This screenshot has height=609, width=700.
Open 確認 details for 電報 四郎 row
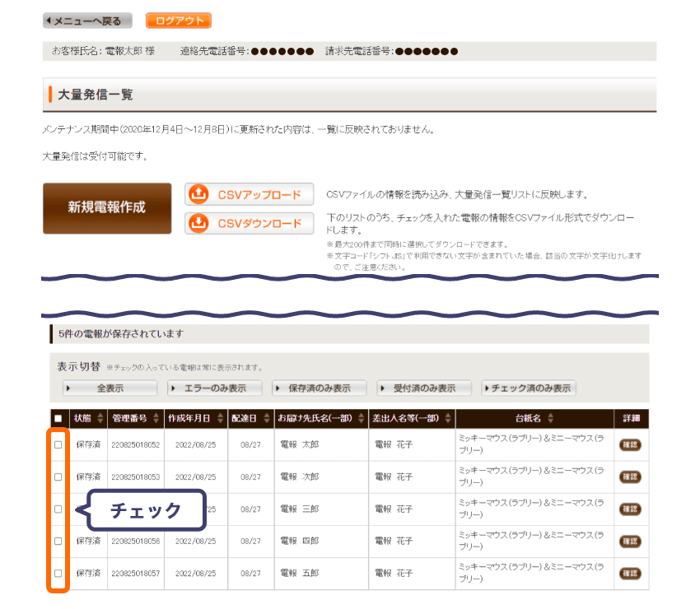[x=630, y=542]
